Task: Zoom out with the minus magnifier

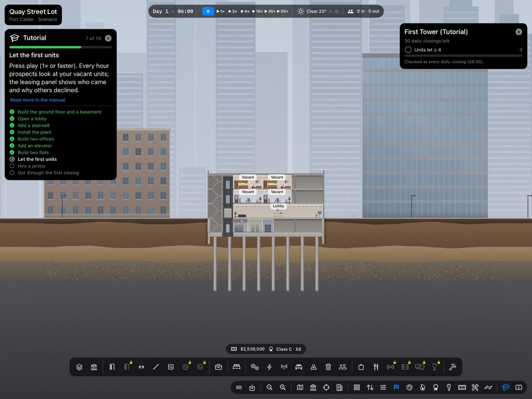Action: coord(269,387)
